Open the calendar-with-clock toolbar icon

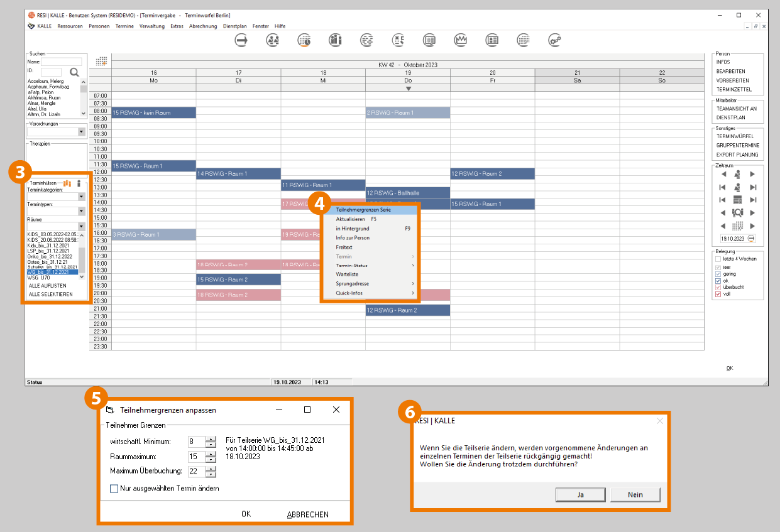coord(304,40)
